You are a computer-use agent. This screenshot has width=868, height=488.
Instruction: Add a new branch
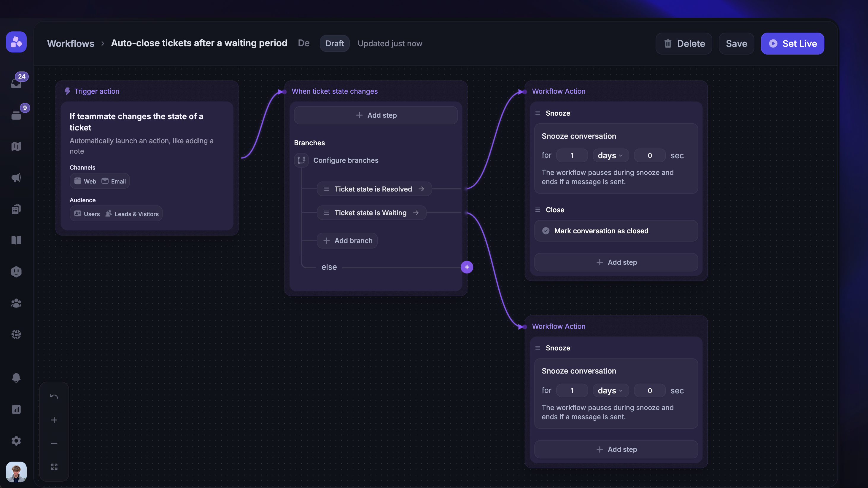[x=347, y=240]
